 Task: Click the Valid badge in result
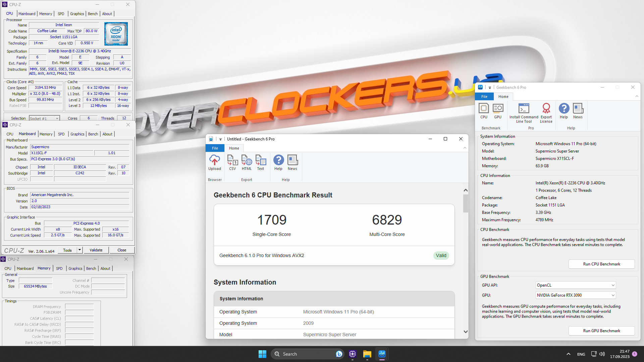[x=441, y=255]
